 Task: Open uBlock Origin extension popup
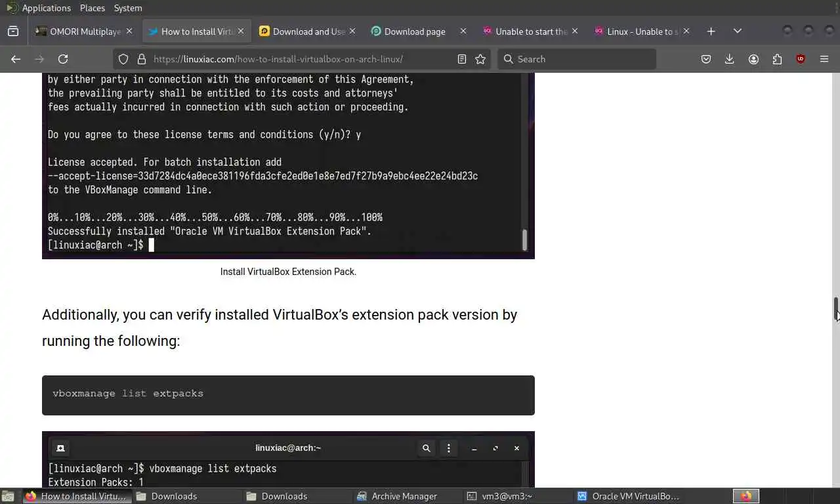click(x=801, y=59)
